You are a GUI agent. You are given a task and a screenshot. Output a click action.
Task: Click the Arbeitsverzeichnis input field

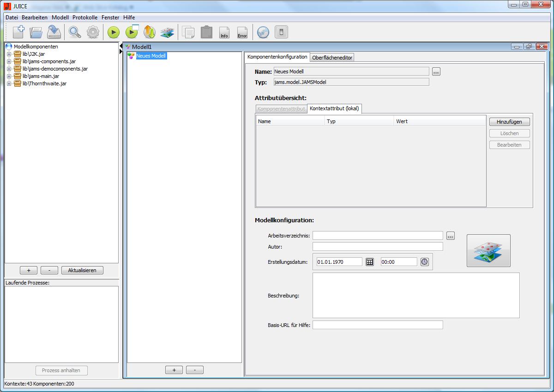[x=377, y=236]
